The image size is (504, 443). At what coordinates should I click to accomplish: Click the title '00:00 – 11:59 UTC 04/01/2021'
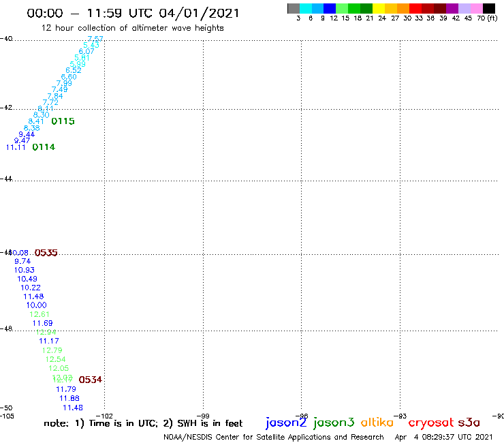coord(133,14)
